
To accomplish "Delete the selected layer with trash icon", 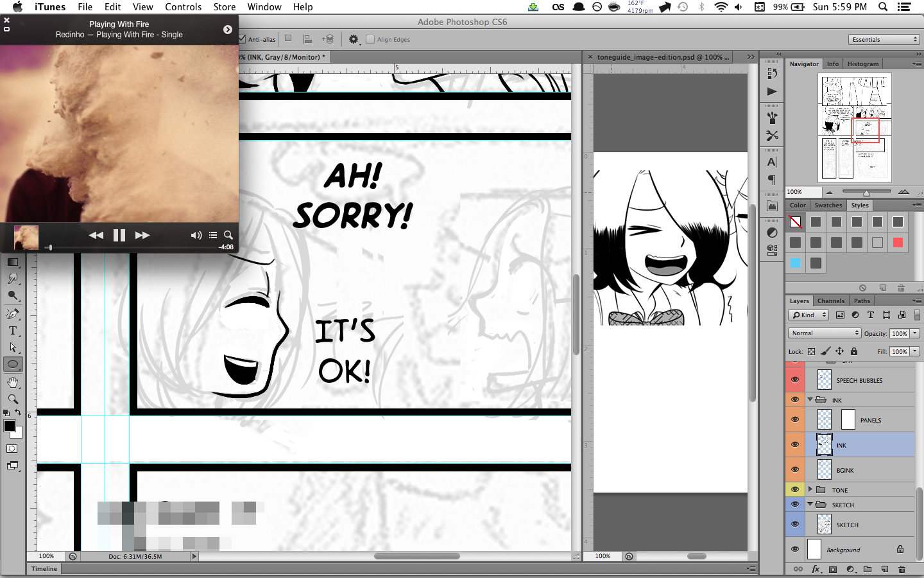I will click(x=902, y=569).
